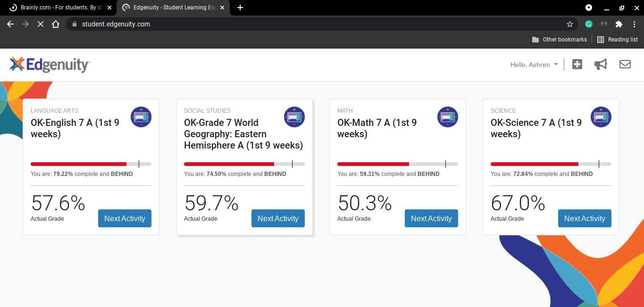Click the Edgenuity logo
Image resolution: width=644 pixels, height=307 pixels.
[50, 65]
